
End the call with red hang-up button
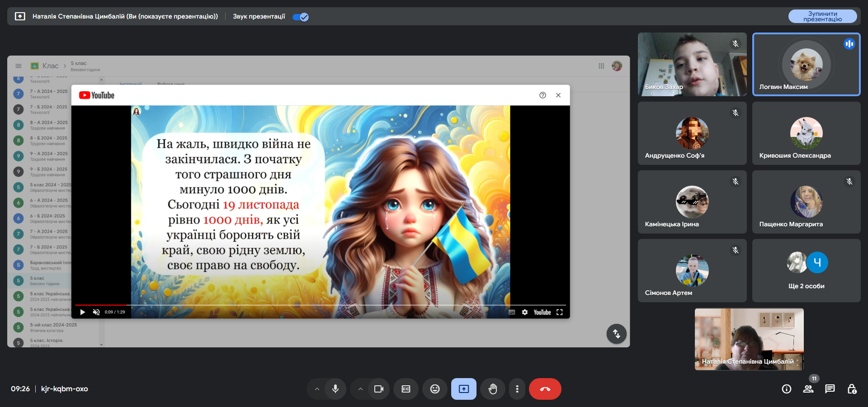click(545, 389)
